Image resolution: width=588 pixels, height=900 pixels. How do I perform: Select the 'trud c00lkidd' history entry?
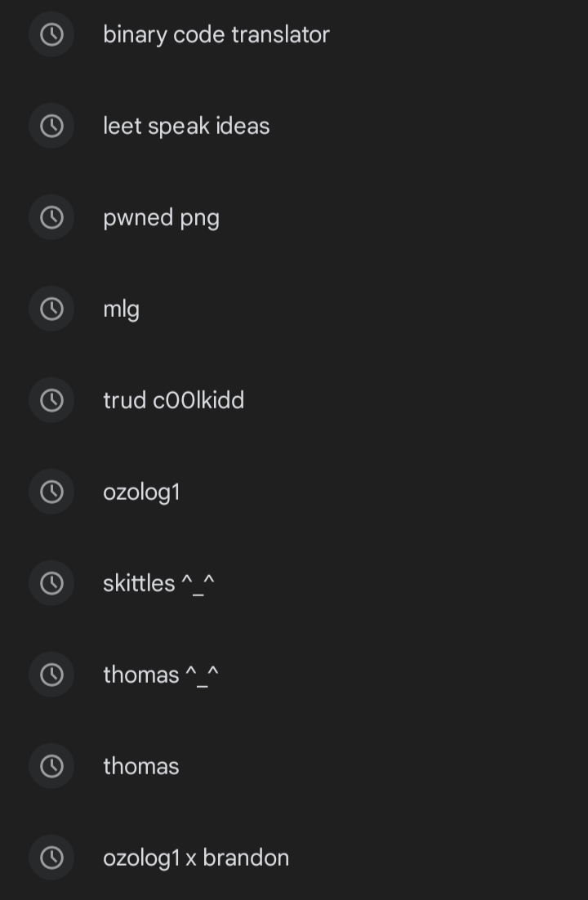(x=173, y=400)
